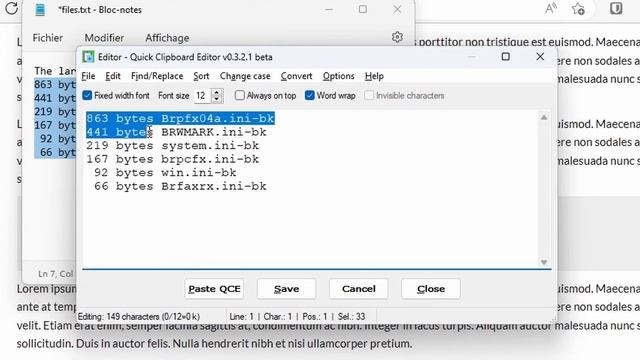Open the Affichage menu in Bloc-notes
This screenshot has height=360, width=640.
click(167, 38)
